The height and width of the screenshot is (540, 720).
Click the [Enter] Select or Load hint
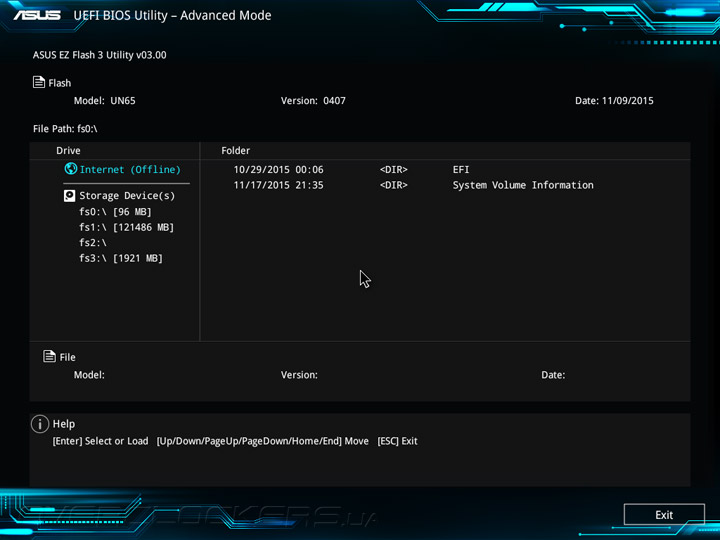point(101,441)
